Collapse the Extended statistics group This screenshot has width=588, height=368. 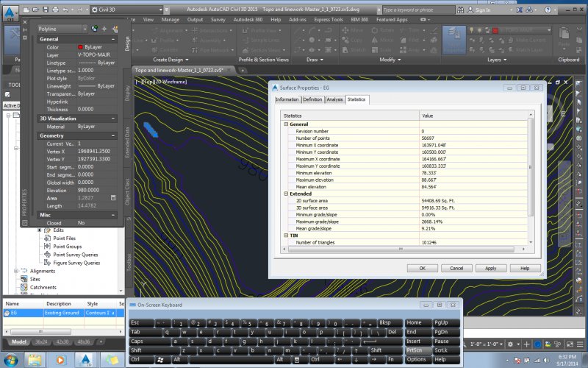pos(286,193)
